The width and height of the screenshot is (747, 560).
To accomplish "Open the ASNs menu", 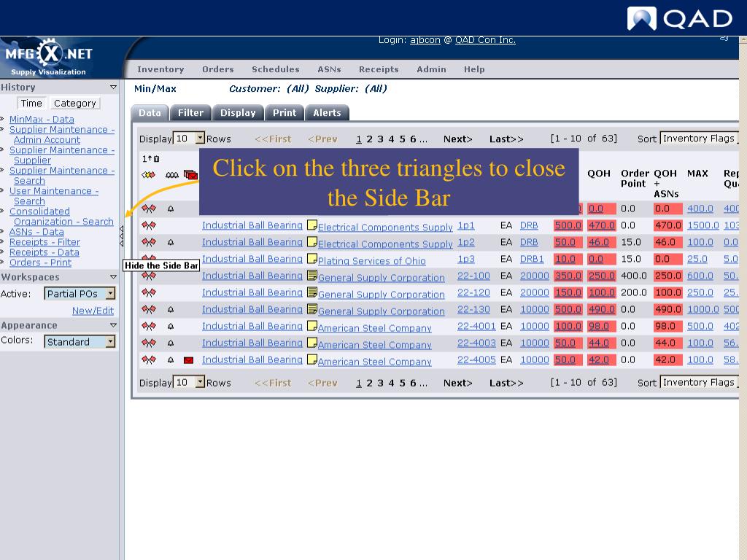I will click(x=329, y=69).
